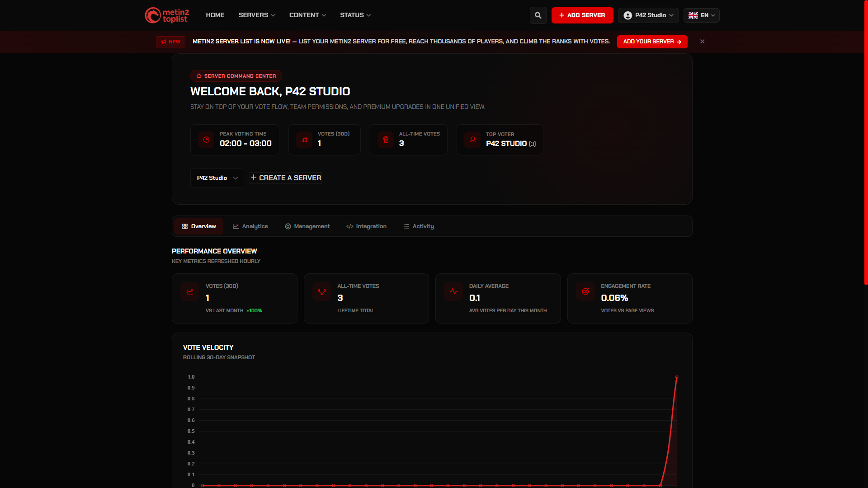This screenshot has width=868, height=488.
Task: Switch to the Activity tab
Action: coord(419,226)
